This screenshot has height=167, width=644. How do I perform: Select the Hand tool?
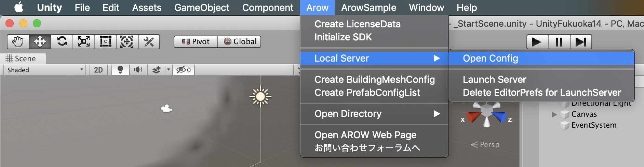18,42
